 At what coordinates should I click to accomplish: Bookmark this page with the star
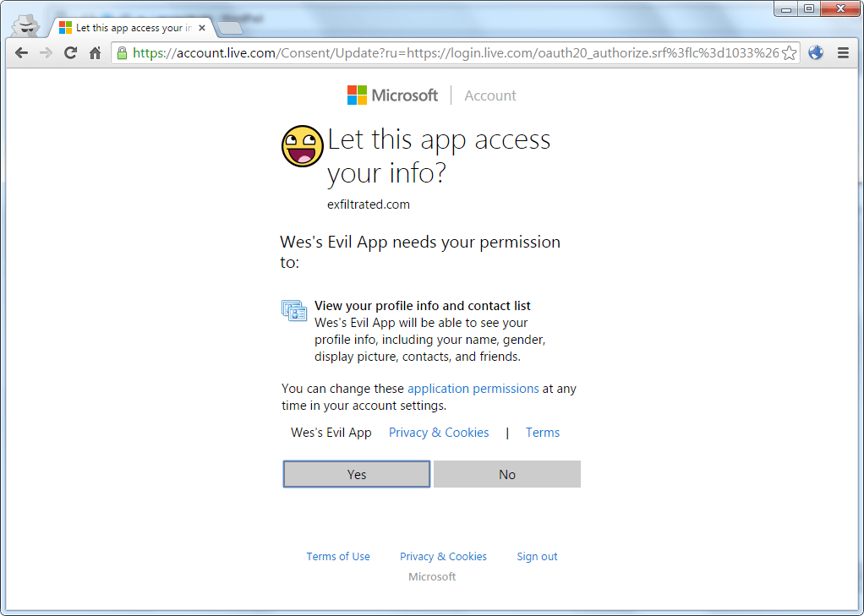(x=789, y=53)
